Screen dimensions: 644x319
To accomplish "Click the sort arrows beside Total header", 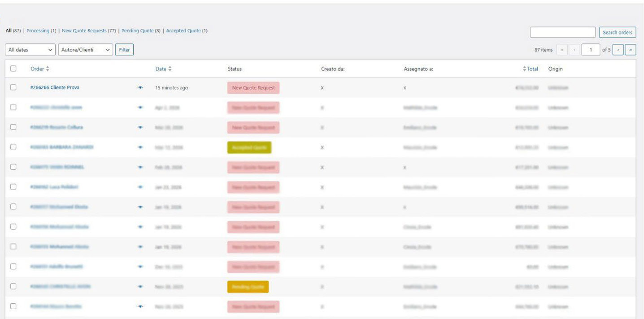I will coord(525,69).
